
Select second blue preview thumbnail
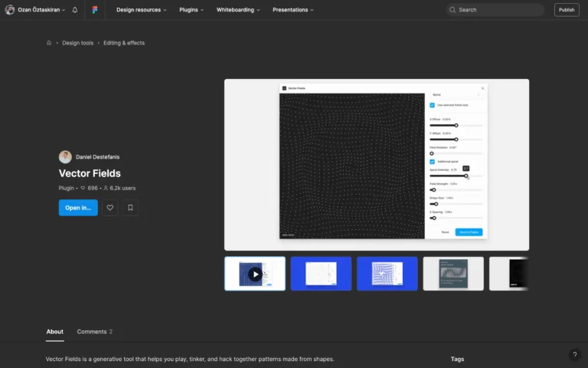(x=321, y=274)
